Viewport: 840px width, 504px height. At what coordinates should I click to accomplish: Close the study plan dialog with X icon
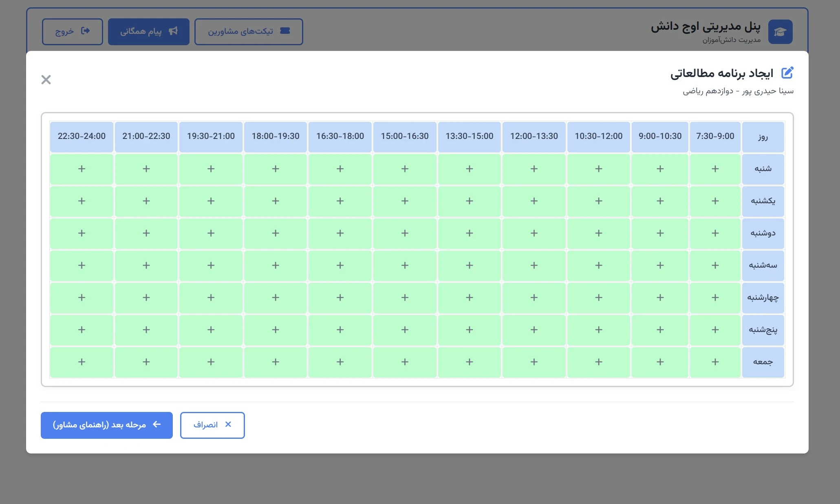click(46, 79)
